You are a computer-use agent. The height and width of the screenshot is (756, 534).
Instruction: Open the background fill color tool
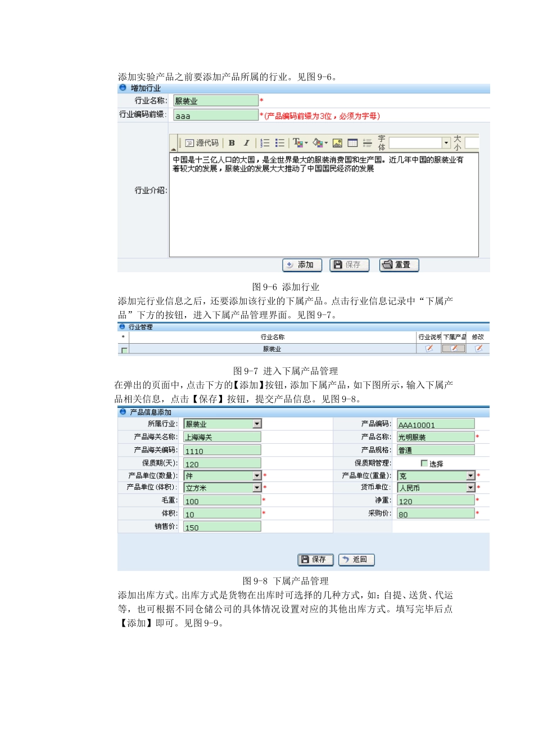pos(318,142)
